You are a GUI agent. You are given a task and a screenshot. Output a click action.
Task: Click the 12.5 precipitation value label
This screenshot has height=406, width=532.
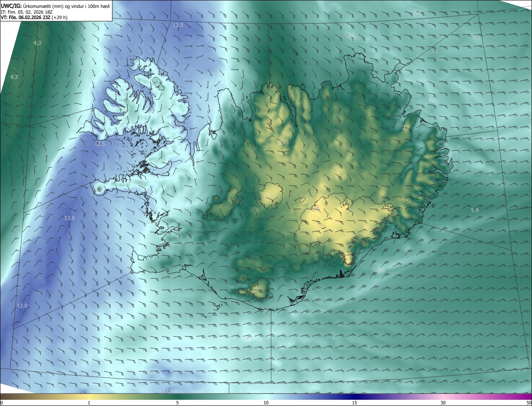[x=178, y=25]
